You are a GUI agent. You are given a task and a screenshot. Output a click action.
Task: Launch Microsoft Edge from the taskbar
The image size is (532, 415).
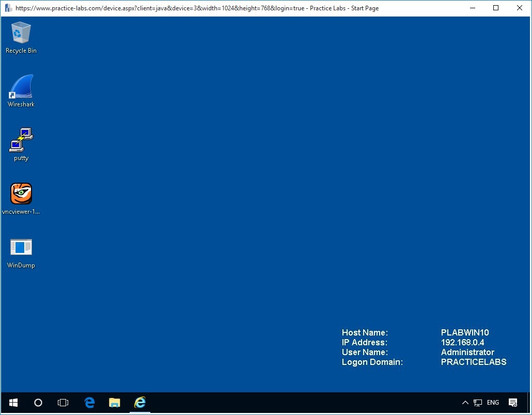tap(89, 403)
